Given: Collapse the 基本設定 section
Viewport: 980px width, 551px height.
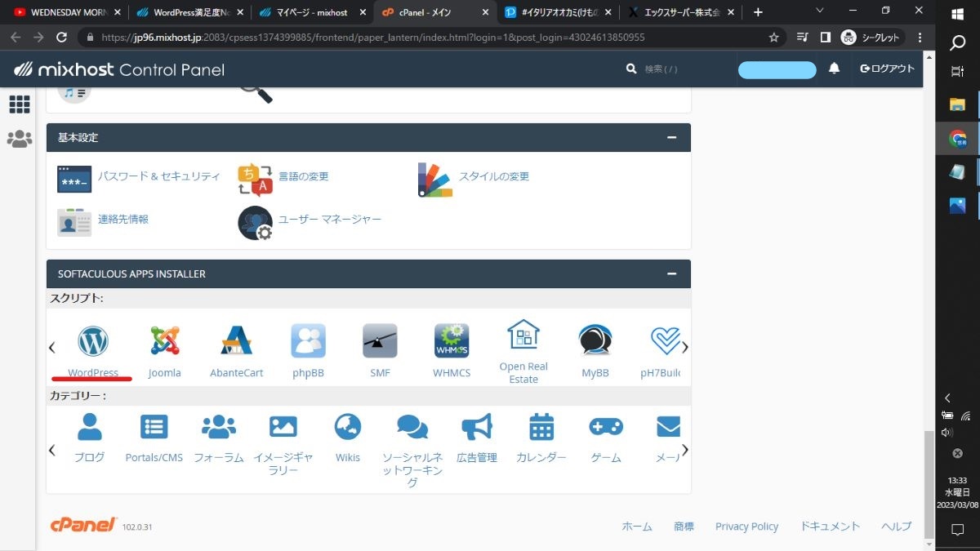Looking at the screenshot, I should pos(672,137).
